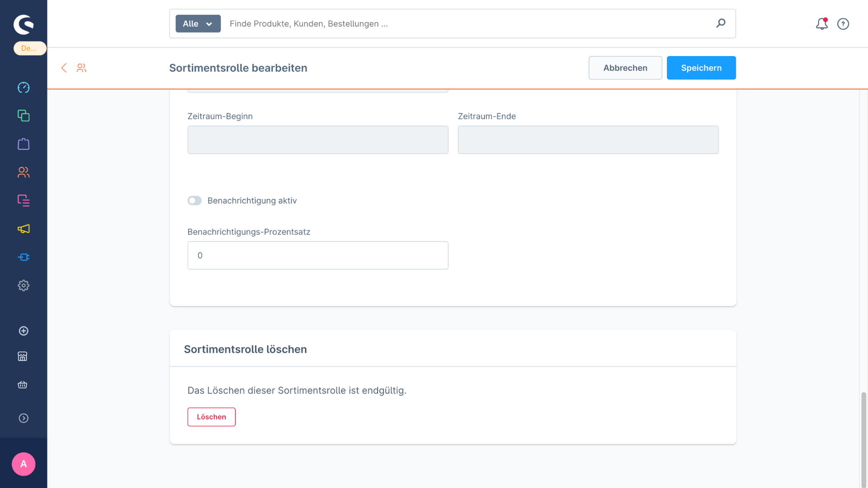Click the notifications bell icon
Screen dimensions: 868x488
(x=821, y=24)
